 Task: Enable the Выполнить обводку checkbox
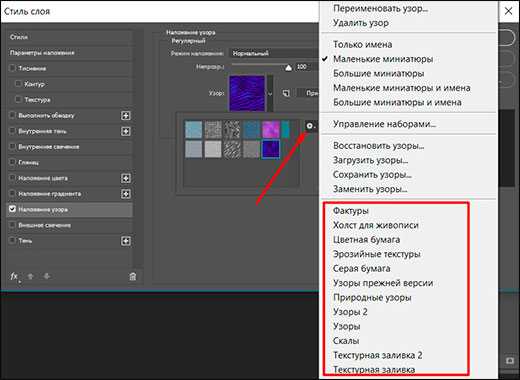pyautogui.click(x=13, y=115)
